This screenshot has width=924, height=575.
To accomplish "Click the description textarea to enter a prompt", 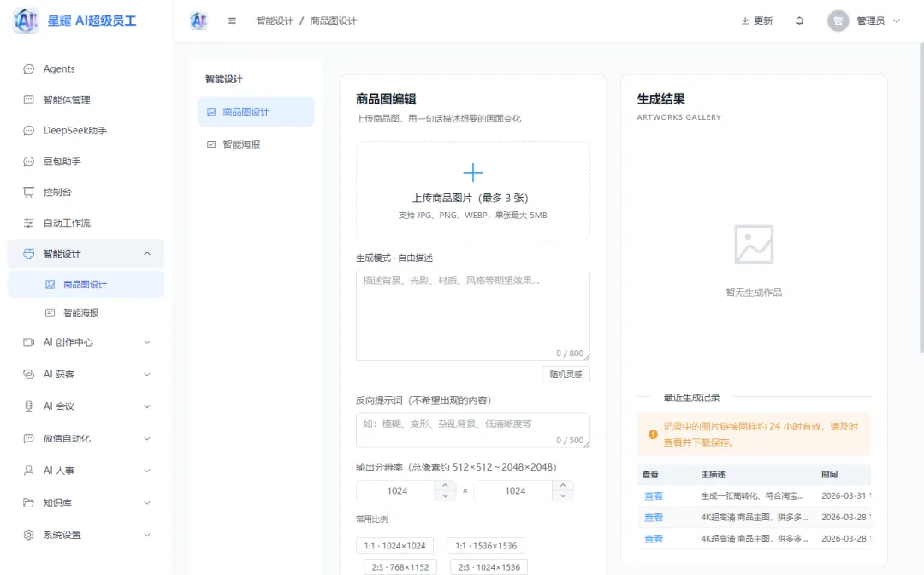I will point(472,312).
